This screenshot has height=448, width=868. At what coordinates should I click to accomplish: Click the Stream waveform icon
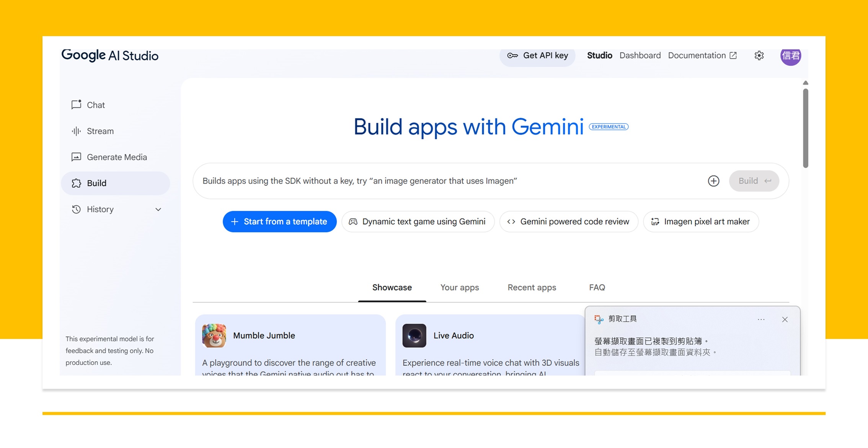(x=76, y=131)
